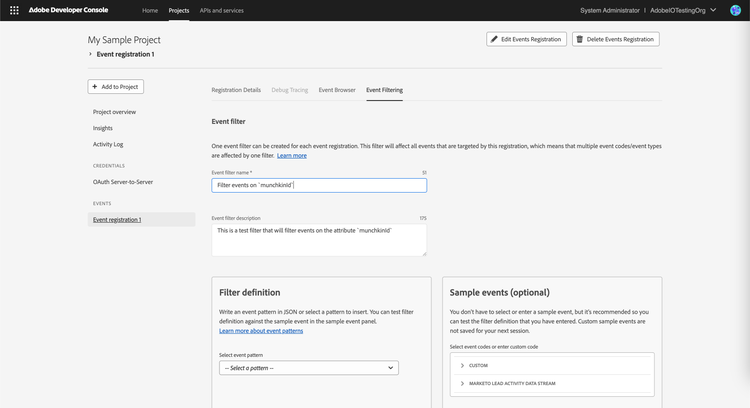Open the Activity Log sidebar item

[108, 144]
